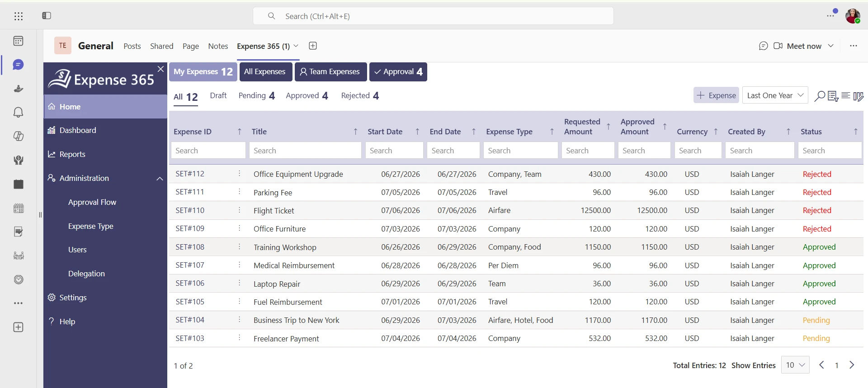868x388 pixels.
Task: Open the Teams app launcher grid
Action: point(19,16)
